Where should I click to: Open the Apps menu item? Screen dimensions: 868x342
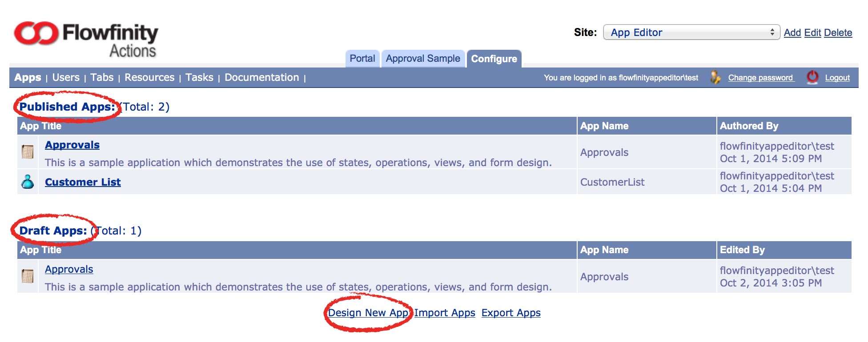coord(28,77)
